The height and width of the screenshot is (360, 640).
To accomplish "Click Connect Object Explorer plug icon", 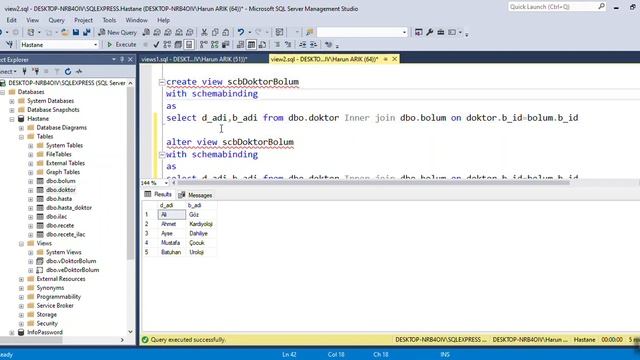I will (24, 71).
